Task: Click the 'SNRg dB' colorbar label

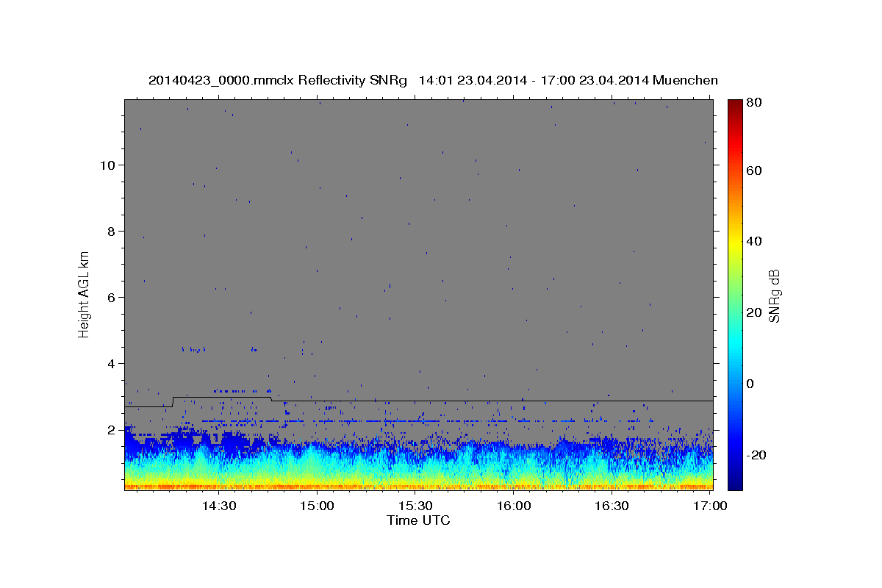Action: pyautogui.click(x=774, y=295)
